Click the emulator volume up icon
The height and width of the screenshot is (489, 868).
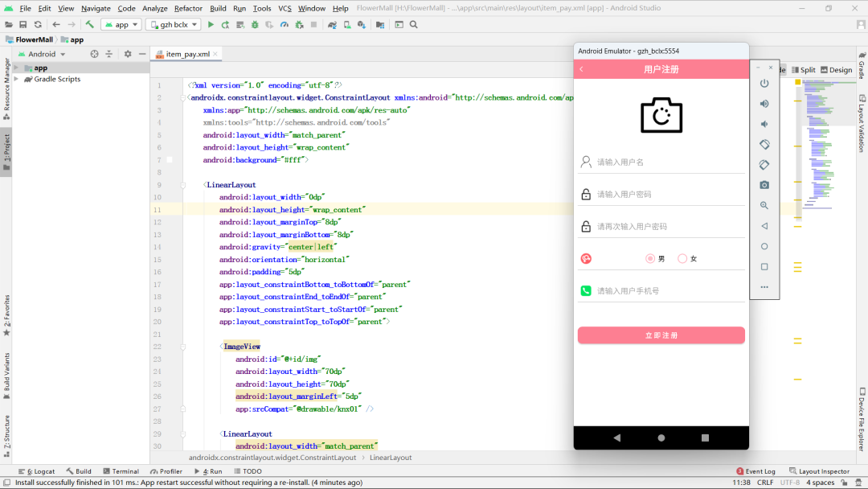pos(764,104)
